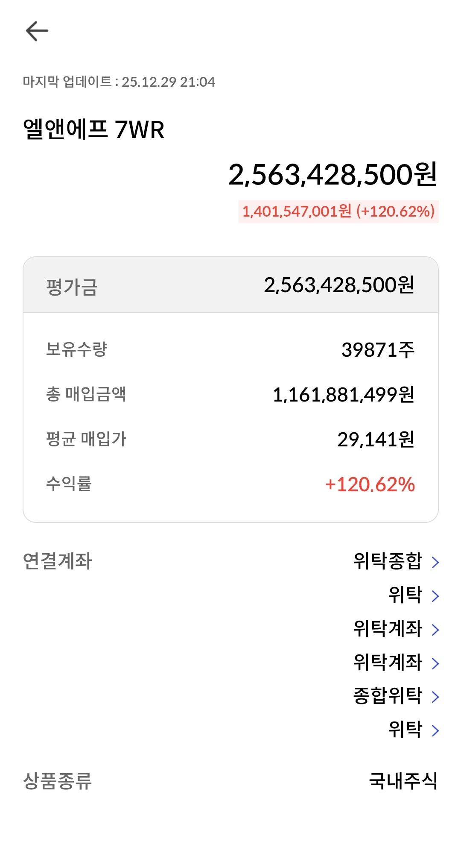
Task: Open 위탁계좌 account just above 종합위탁
Action: [388, 663]
